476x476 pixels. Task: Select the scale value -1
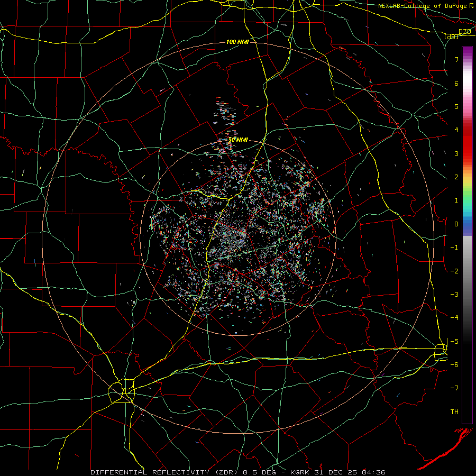[x=454, y=248]
